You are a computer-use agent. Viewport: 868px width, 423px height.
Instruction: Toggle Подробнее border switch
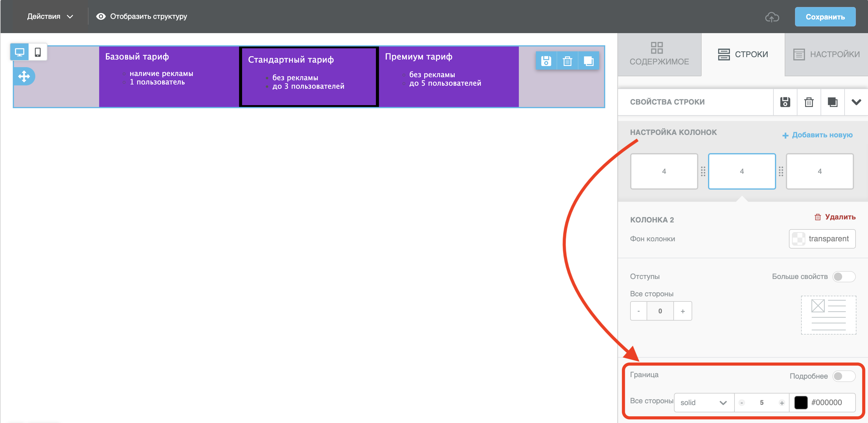(844, 376)
